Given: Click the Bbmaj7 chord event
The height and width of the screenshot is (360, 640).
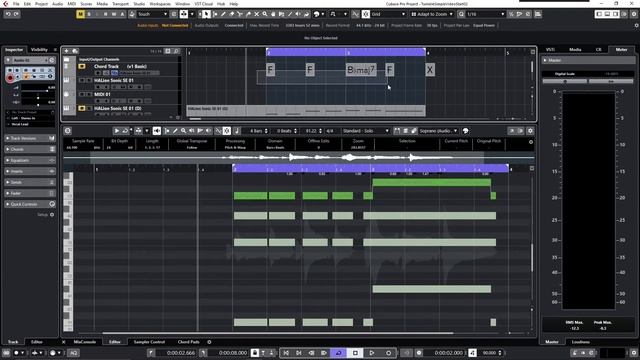Looking at the screenshot, I should (361, 70).
